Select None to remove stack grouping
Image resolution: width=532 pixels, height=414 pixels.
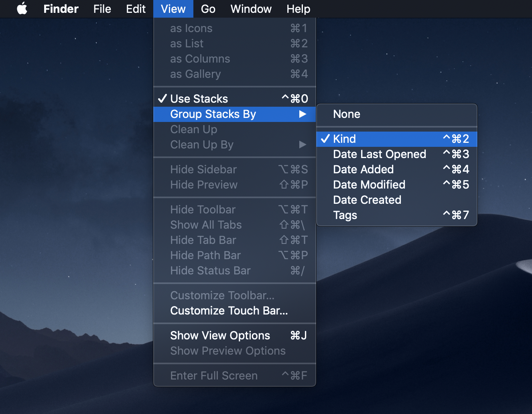[x=346, y=114]
